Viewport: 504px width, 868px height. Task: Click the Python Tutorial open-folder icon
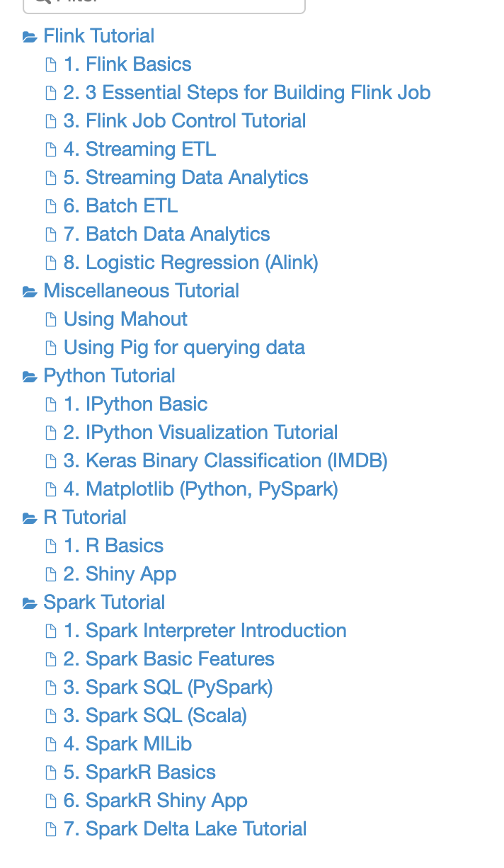tap(30, 376)
